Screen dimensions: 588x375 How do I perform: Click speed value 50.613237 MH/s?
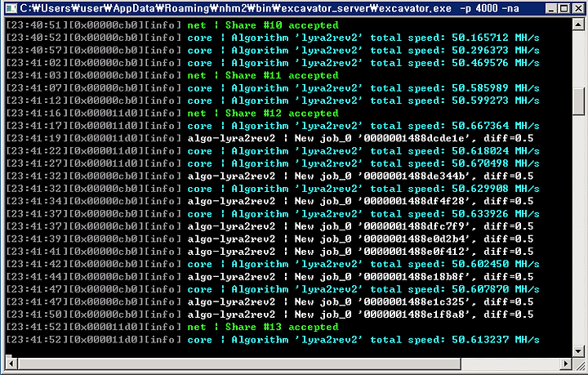(x=496, y=340)
